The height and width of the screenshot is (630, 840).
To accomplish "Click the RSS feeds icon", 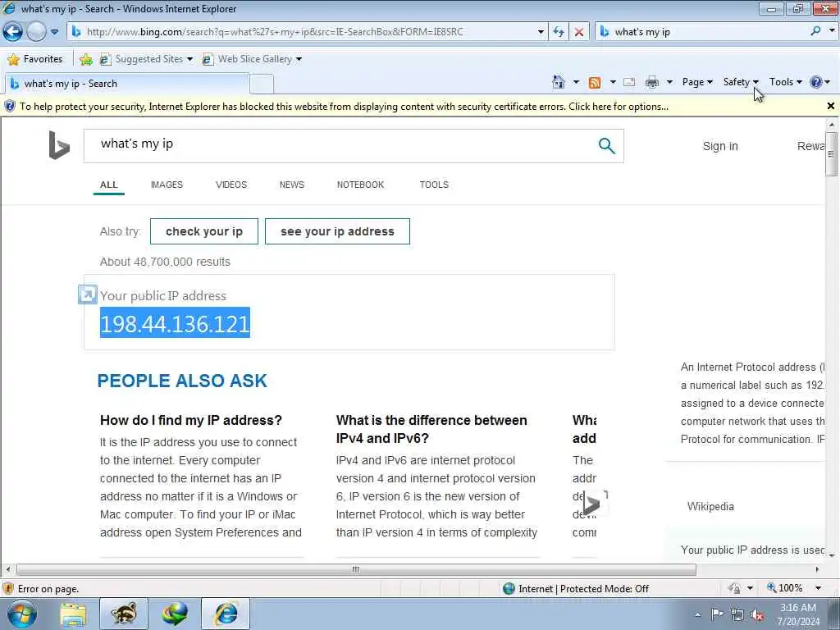I will pyautogui.click(x=595, y=83).
